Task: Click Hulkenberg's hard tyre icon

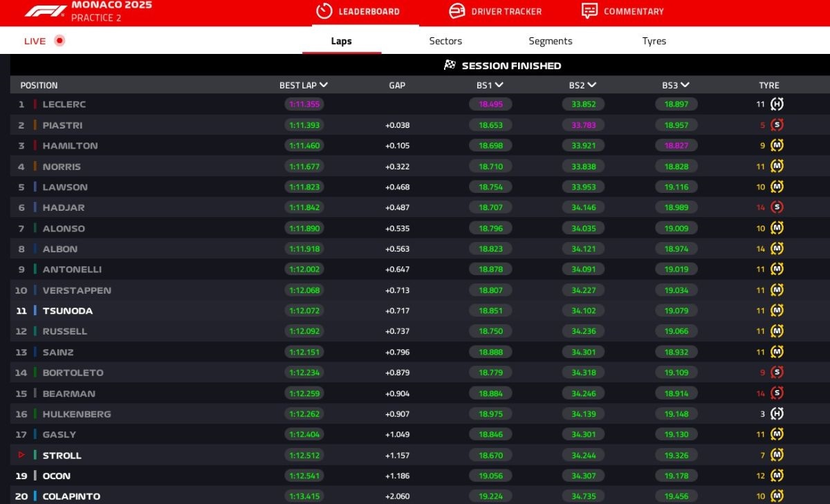Action: (x=777, y=413)
